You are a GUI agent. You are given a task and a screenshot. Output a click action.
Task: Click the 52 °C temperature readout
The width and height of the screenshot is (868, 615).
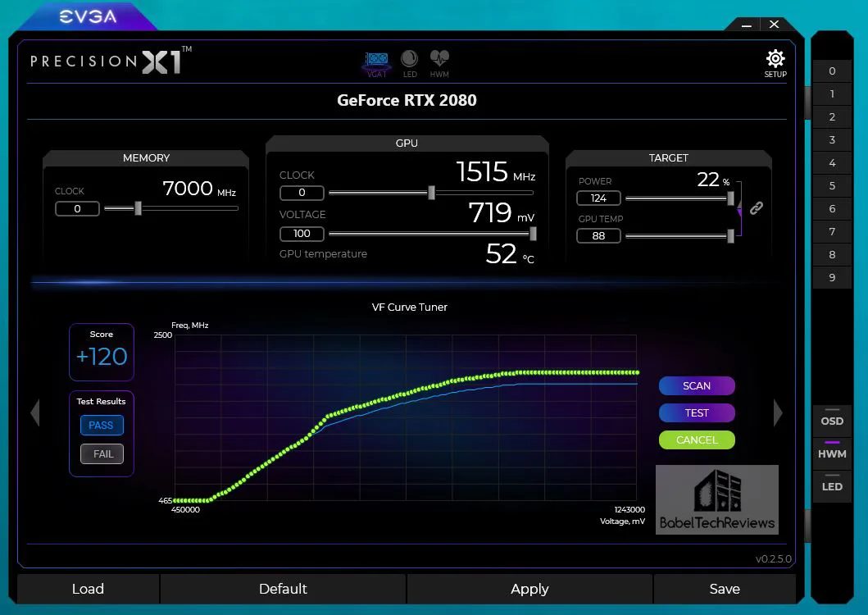point(510,254)
